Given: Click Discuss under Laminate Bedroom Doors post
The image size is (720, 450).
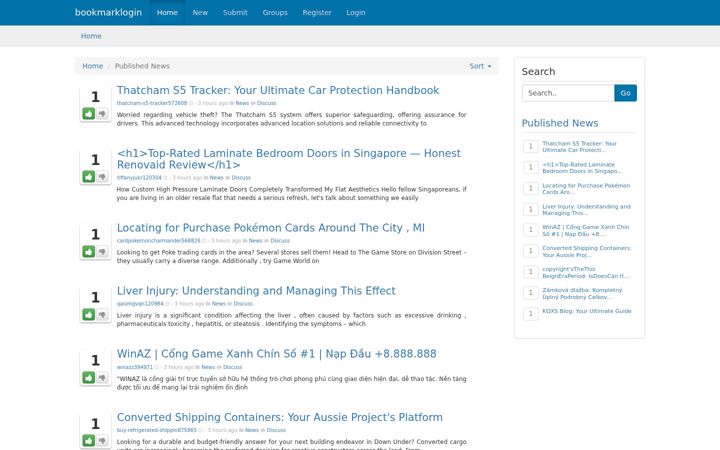Looking at the screenshot, I should pos(241,178).
